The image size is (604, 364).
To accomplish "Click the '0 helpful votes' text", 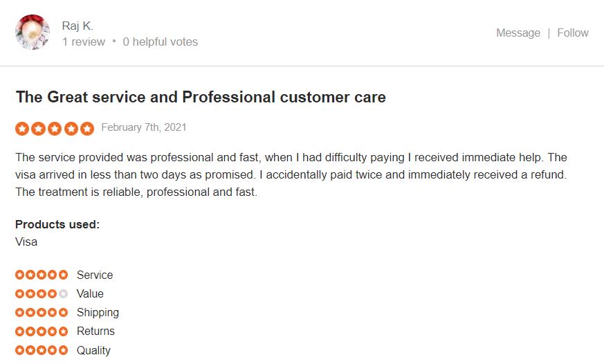I will coord(161,42).
